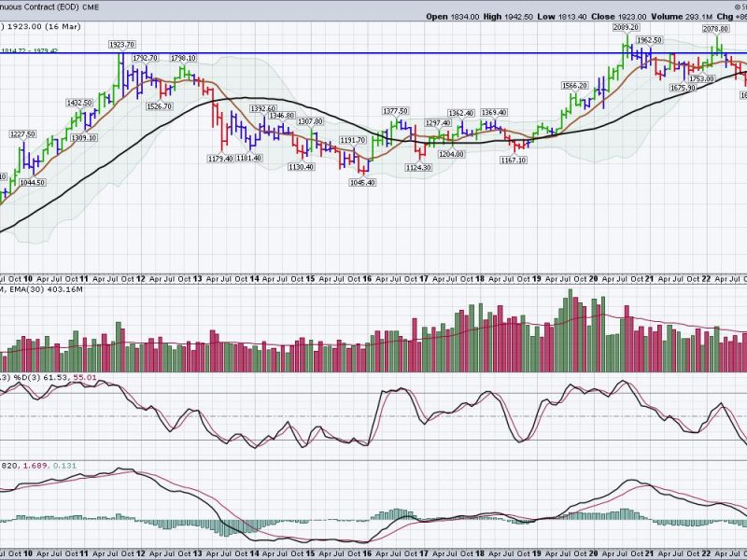Click the 2078.80 high label

pos(715,29)
